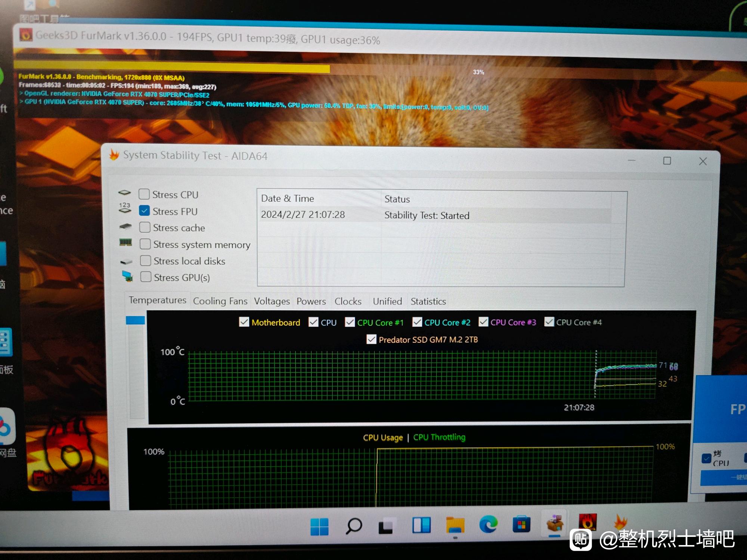
Task: Click the Stress FPU 123 icon
Action: click(x=125, y=208)
